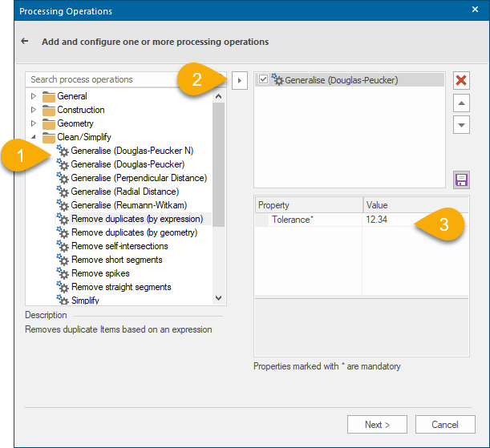The height and width of the screenshot is (448, 490).
Task: Expand the Construction folder node
Action: 33,110
